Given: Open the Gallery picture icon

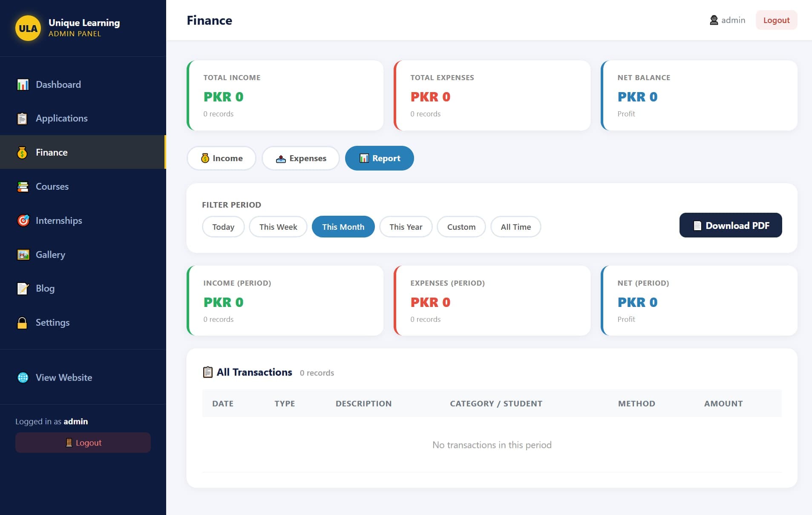Looking at the screenshot, I should [23, 255].
